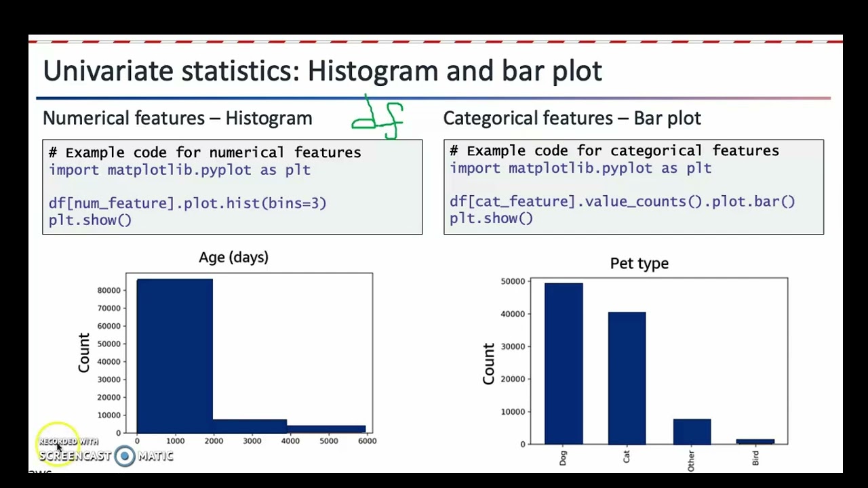Click the Cat bar in Pet type chart
Viewport: 868px width, 488px height.
coord(627,378)
